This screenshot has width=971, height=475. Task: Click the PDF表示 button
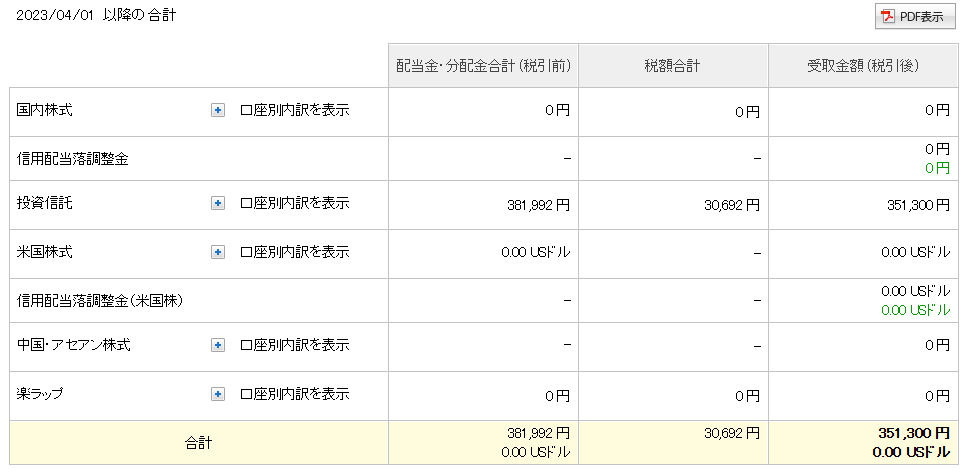tap(915, 17)
